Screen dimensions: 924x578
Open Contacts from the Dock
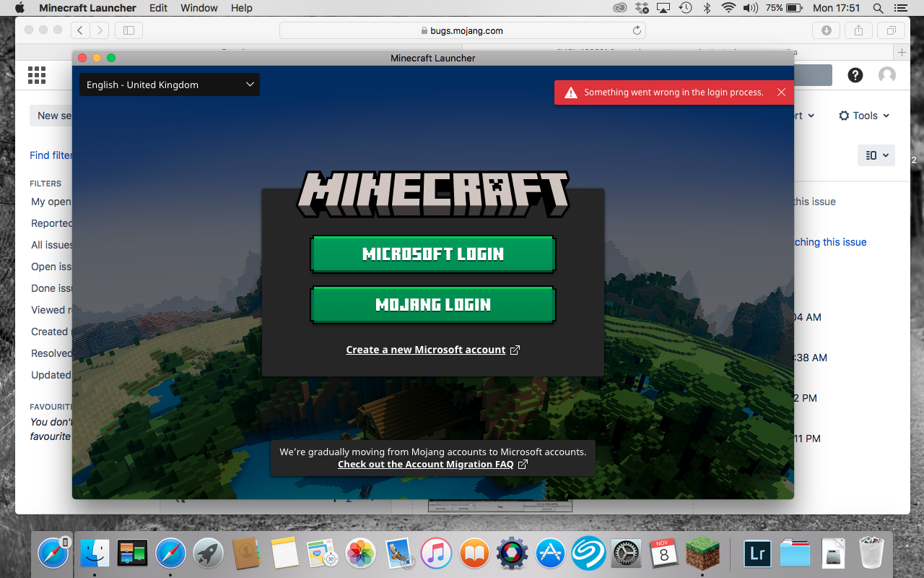(247, 554)
